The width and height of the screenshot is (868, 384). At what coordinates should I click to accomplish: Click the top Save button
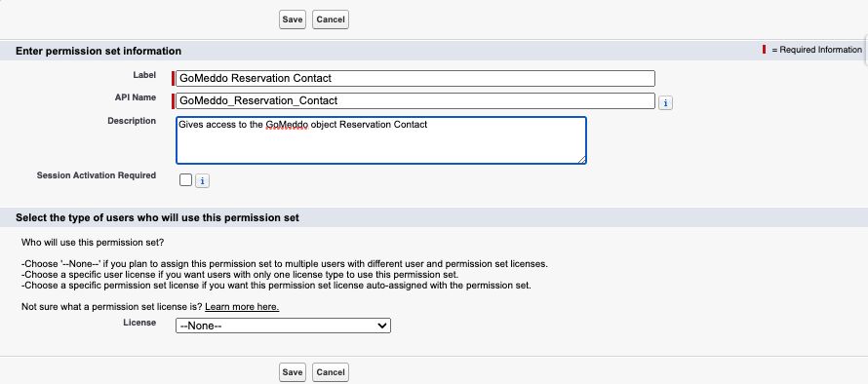coord(293,19)
